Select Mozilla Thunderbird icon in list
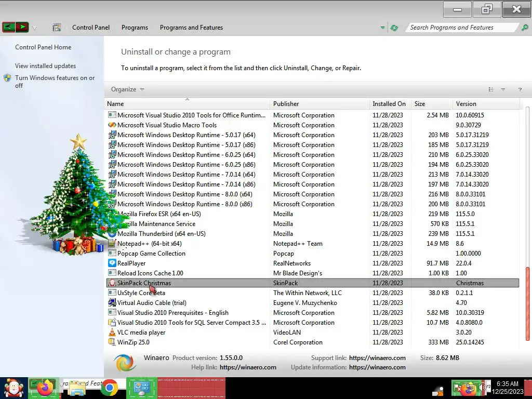The image size is (532, 399). (112, 234)
